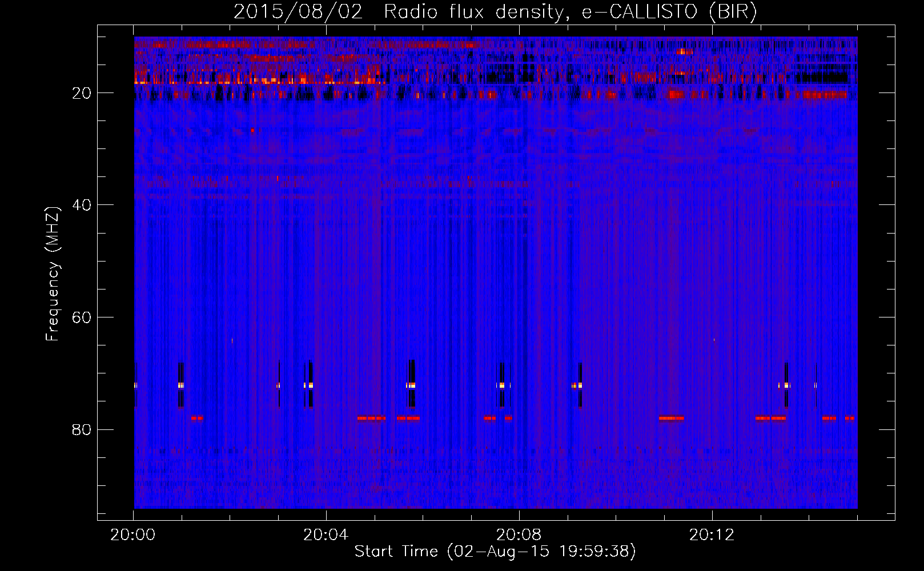
Task: Click the '20:12' time tick label
Action: pyautogui.click(x=712, y=535)
